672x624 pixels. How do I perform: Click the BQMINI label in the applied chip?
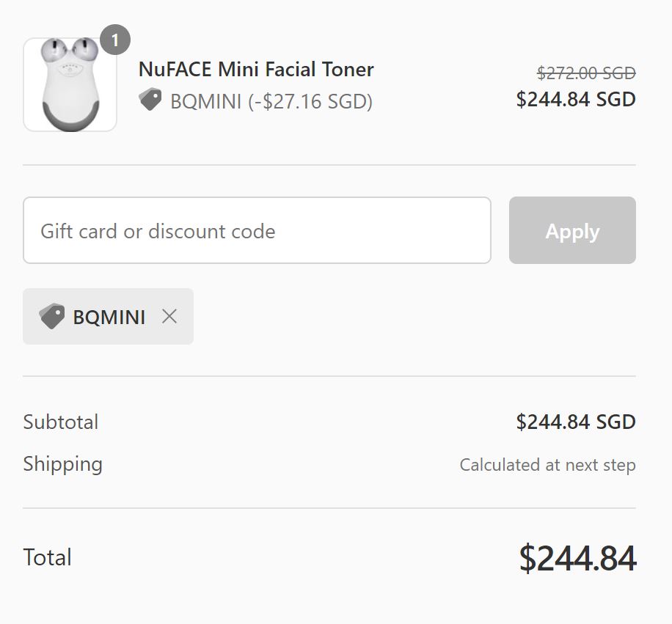pyautogui.click(x=109, y=317)
